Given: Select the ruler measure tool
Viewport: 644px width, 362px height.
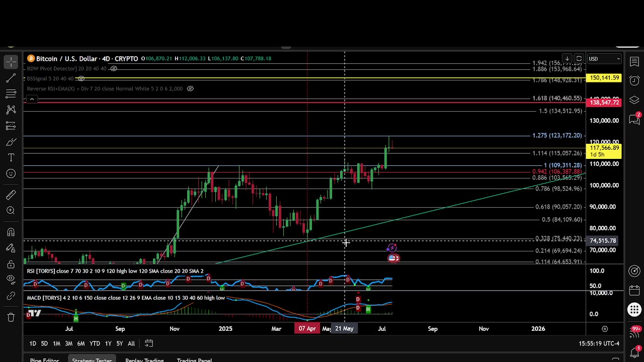Looking at the screenshot, I should coord(11,195).
